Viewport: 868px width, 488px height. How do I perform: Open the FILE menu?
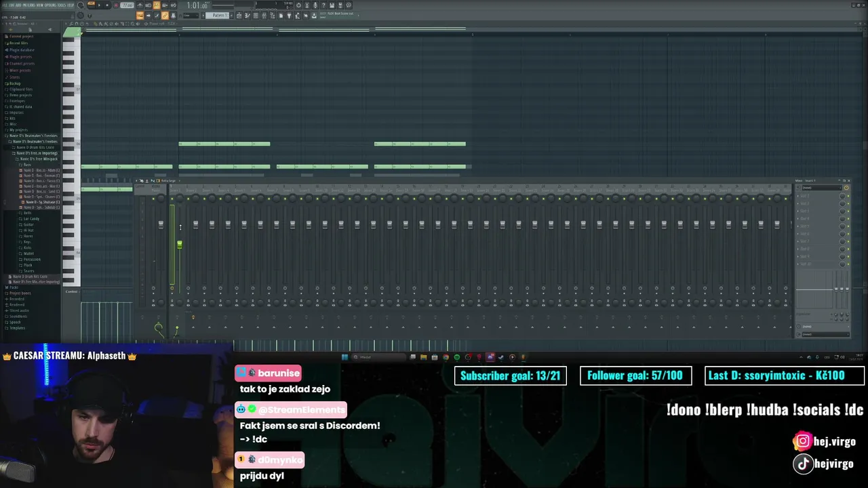5,5
